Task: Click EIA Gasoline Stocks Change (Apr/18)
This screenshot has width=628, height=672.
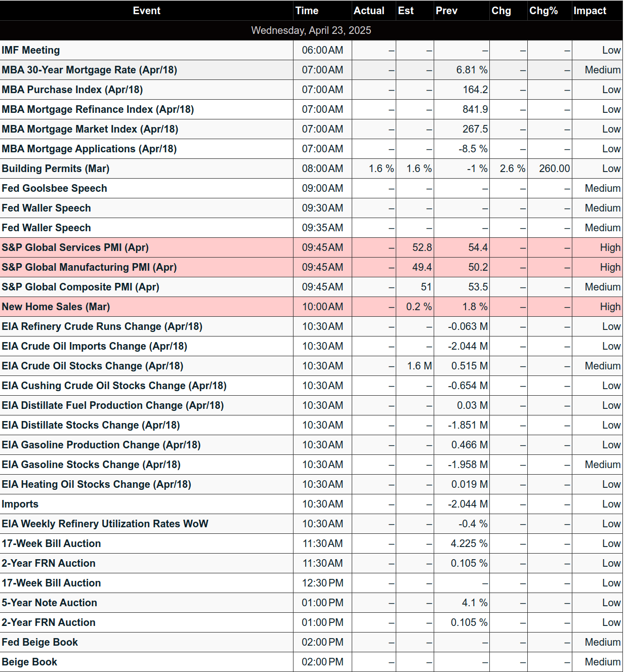Action: point(91,465)
